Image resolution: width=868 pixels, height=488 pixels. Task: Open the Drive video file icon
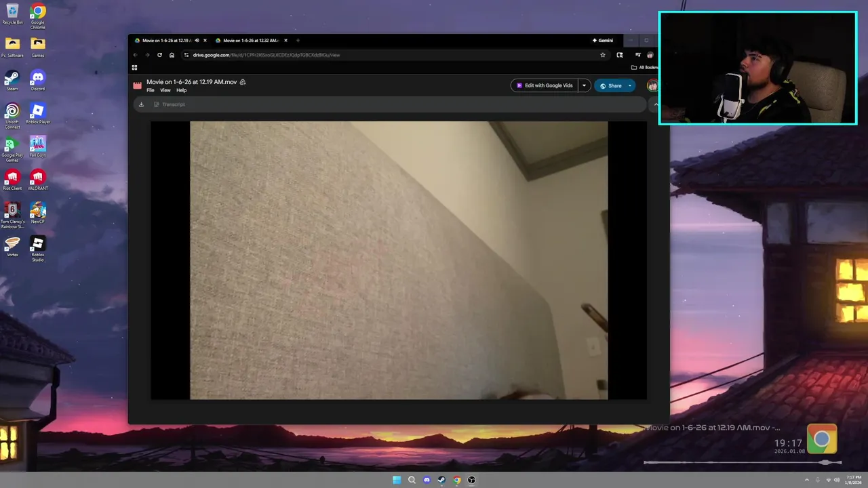tap(138, 85)
